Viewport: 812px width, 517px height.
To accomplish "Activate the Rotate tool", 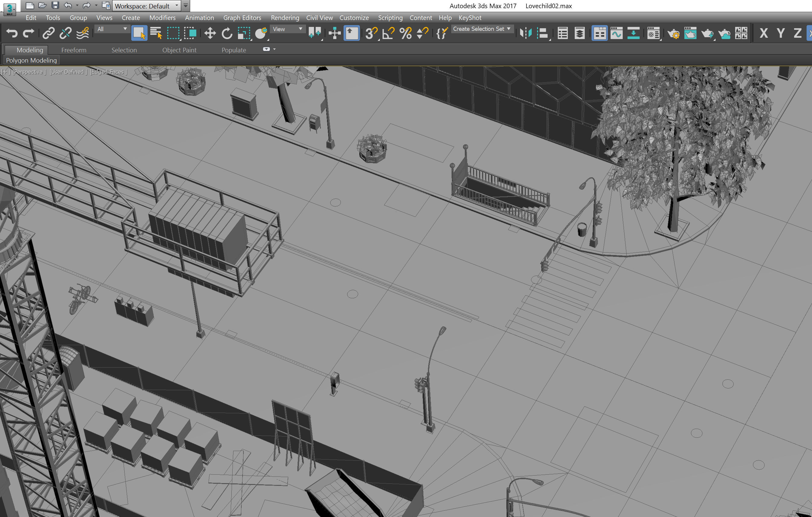I will 227,33.
